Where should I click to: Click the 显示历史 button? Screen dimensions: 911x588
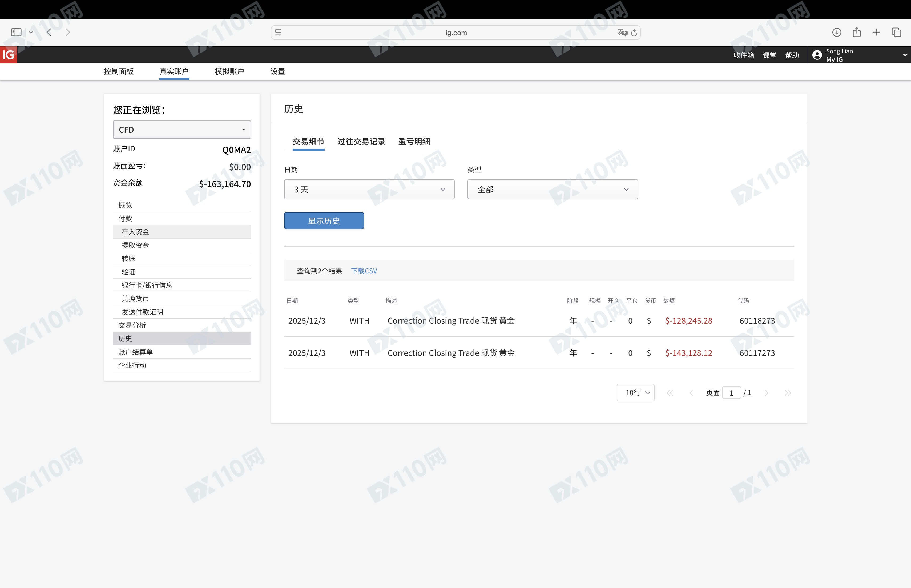pyautogui.click(x=324, y=221)
